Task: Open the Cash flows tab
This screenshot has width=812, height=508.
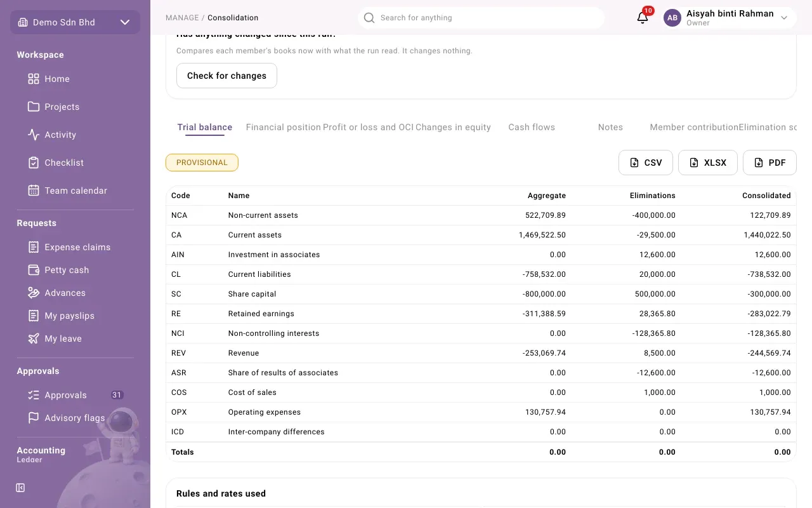Action: (x=532, y=127)
